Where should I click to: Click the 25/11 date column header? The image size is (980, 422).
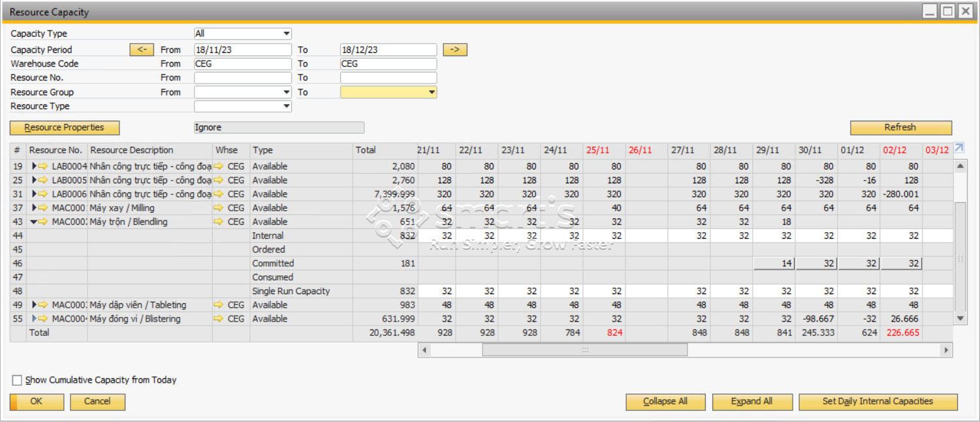(604, 150)
